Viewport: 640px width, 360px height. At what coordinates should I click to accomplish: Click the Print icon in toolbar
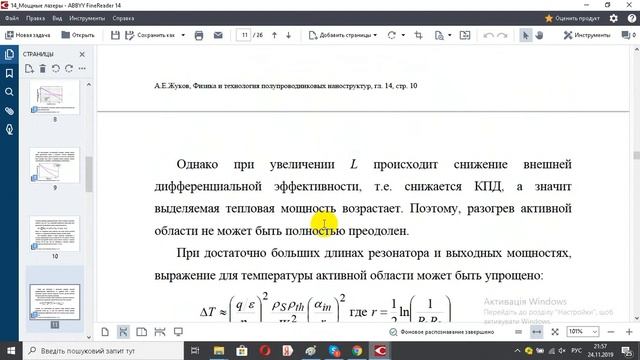[x=199, y=35]
